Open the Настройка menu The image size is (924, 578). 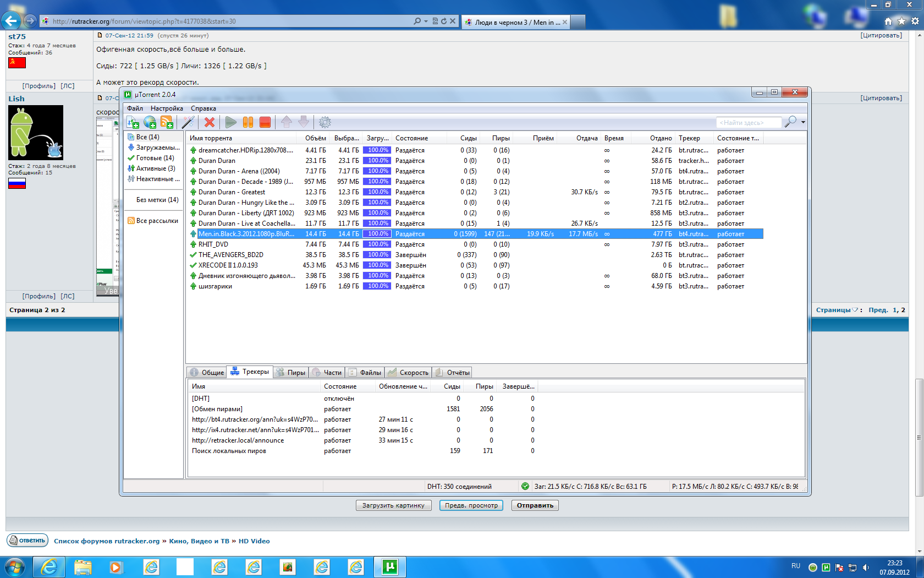point(167,108)
